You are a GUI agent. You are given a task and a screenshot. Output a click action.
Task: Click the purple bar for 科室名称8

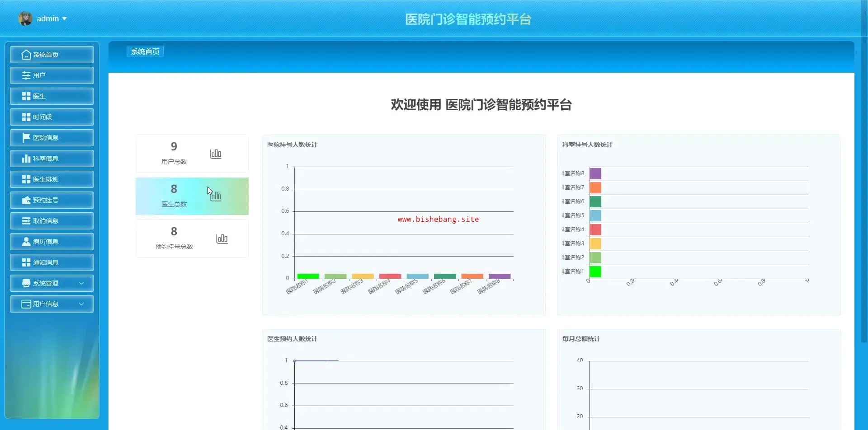pyautogui.click(x=595, y=173)
